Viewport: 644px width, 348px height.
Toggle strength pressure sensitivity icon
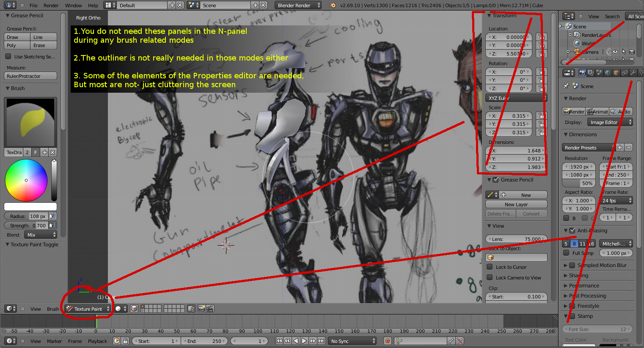tap(52, 226)
